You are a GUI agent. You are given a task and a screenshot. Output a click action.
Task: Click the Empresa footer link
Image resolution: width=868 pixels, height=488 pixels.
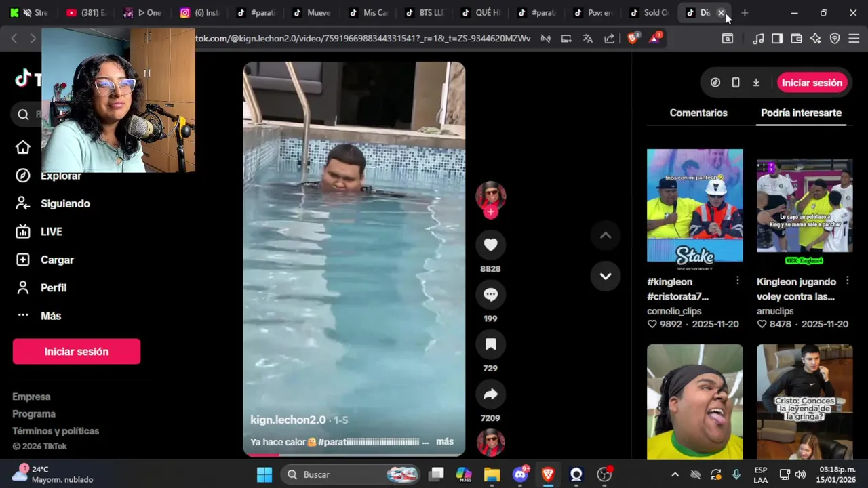pyautogui.click(x=31, y=396)
